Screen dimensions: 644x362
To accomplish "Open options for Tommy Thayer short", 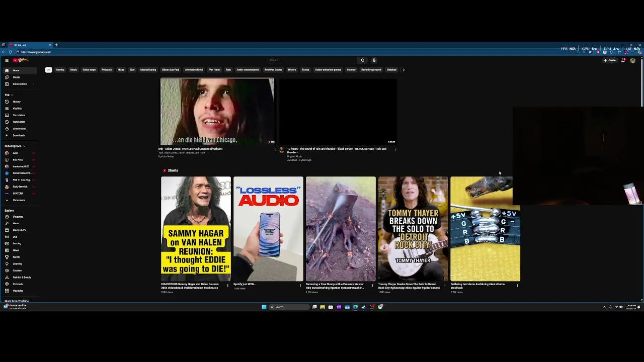I will [x=445, y=286].
